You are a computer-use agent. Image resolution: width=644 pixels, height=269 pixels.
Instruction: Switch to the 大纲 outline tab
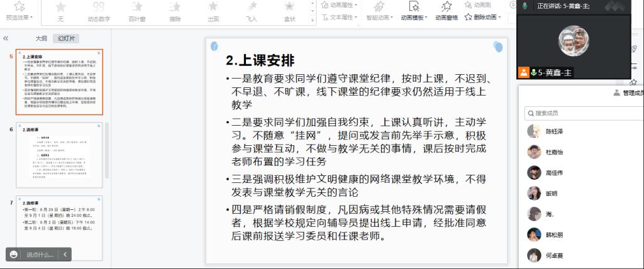point(41,38)
